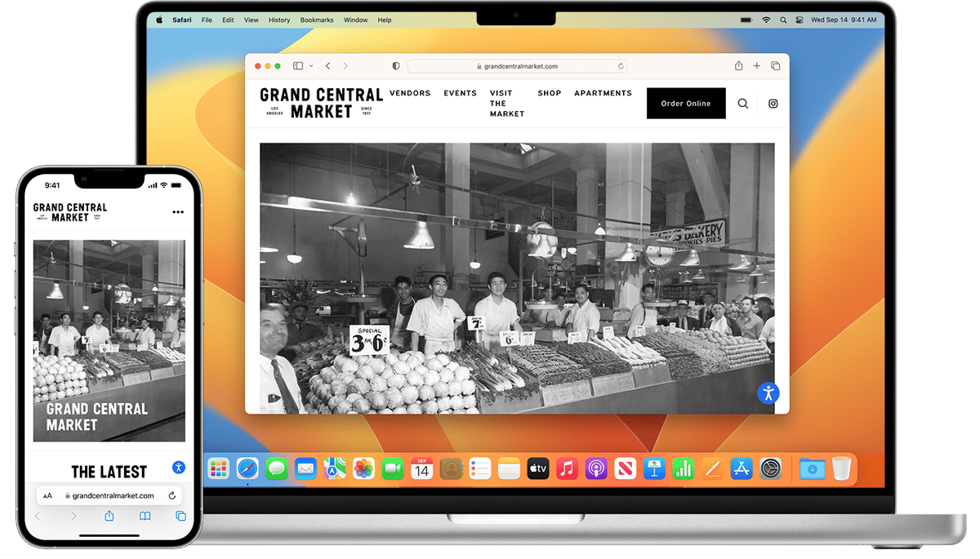Open a new tab with the plus icon
This screenshot has width=980, height=559.
[756, 65]
